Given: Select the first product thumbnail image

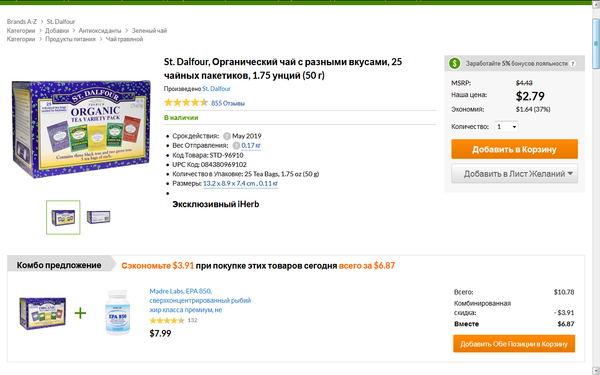Looking at the screenshot, I should coord(64,217).
